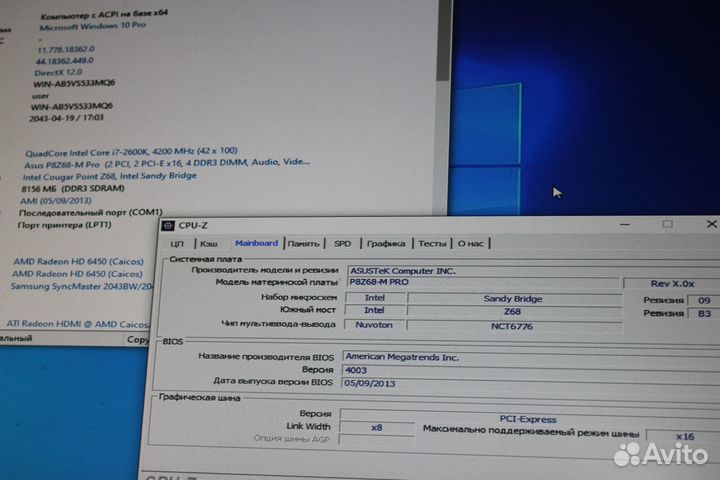Screen dimensions: 720x480
Task: Open first AMD Radeon HD 6450 (Caicos) link
Action: click(78, 261)
